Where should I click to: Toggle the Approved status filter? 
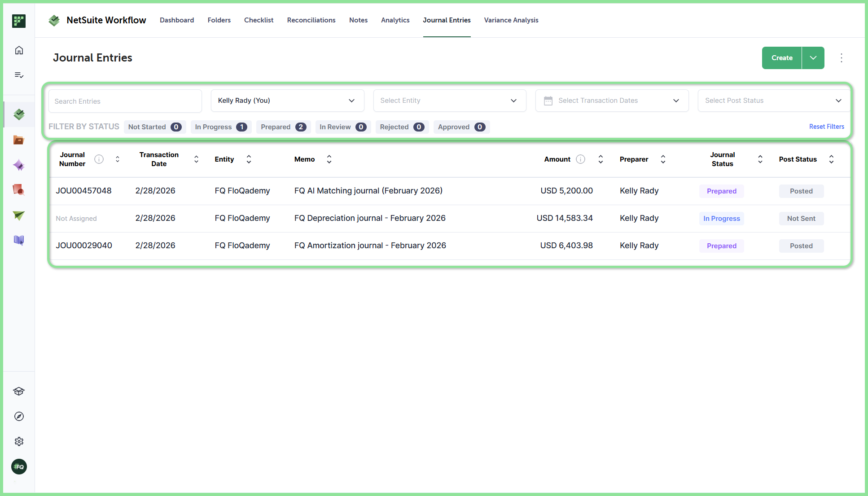click(x=462, y=127)
